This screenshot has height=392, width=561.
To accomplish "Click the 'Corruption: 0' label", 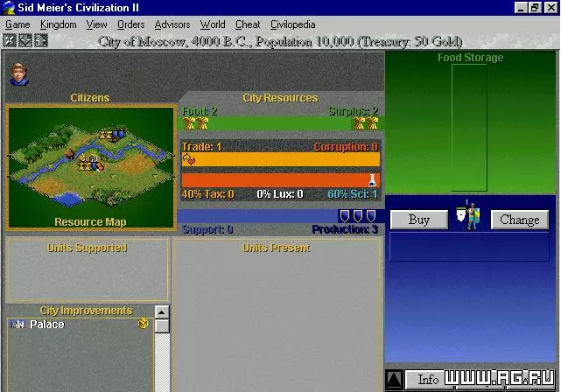I will tap(346, 147).
